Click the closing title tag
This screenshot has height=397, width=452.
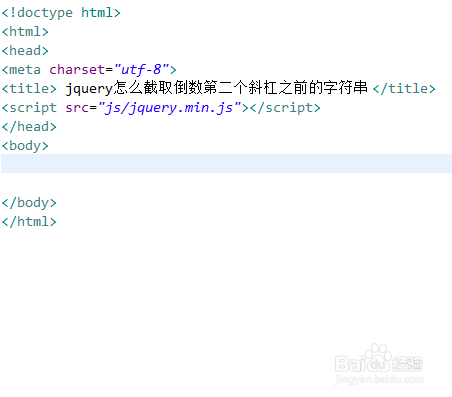(x=404, y=89)
